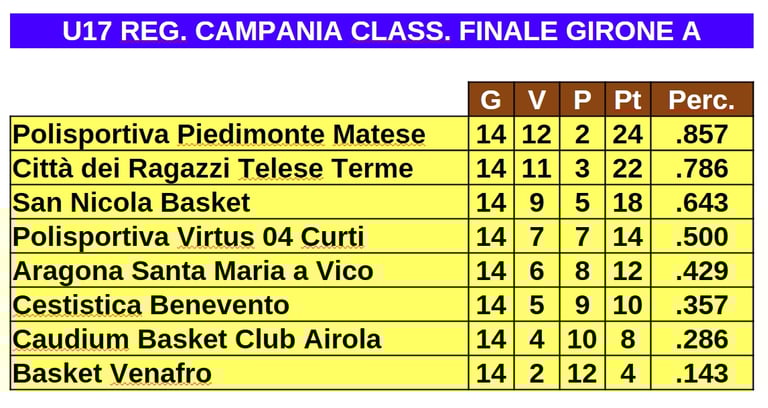
Task: Click the .500 percentage value
Action: 701,237
